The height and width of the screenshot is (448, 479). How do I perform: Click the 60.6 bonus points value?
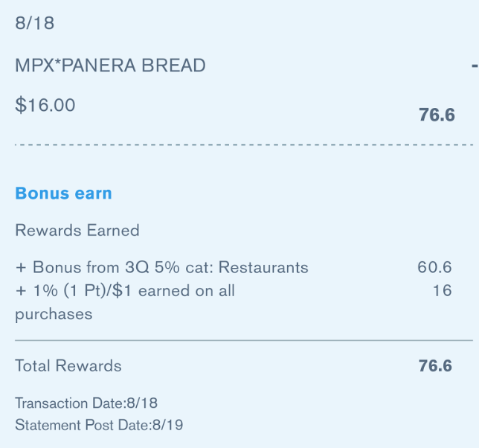coord(434,267)
